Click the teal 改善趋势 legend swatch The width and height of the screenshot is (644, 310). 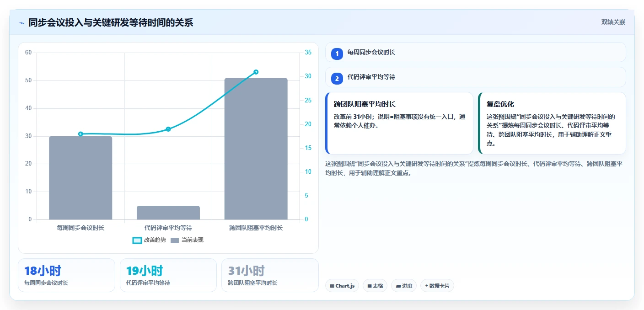click(137, 241)
